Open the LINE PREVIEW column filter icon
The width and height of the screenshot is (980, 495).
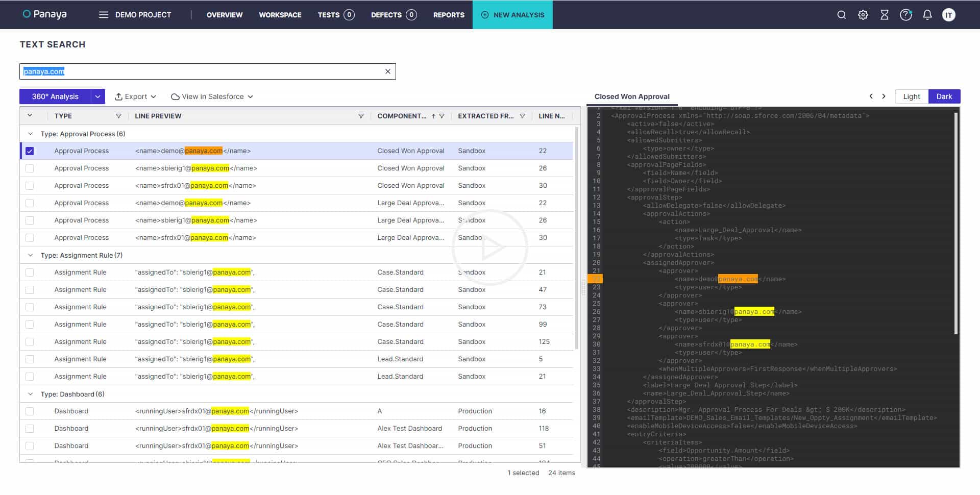361,116
